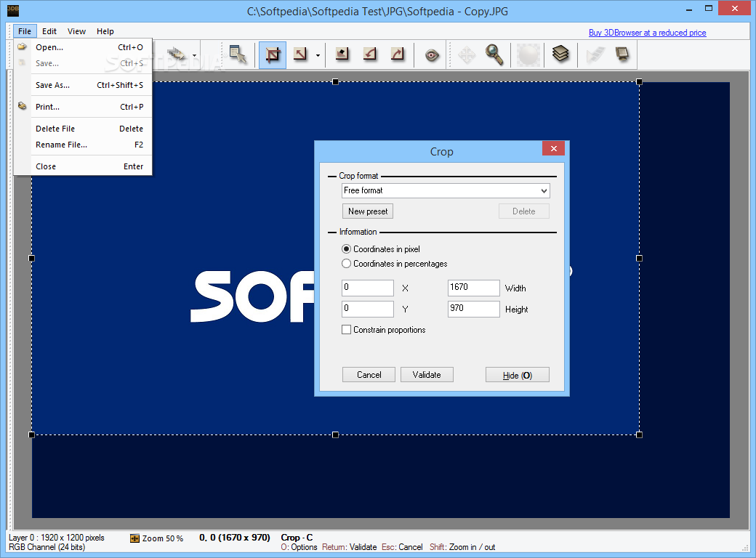This screenshot has height=558, width=756.
Task: Click bottom-center crop selection handle
Action: (336, 434)
